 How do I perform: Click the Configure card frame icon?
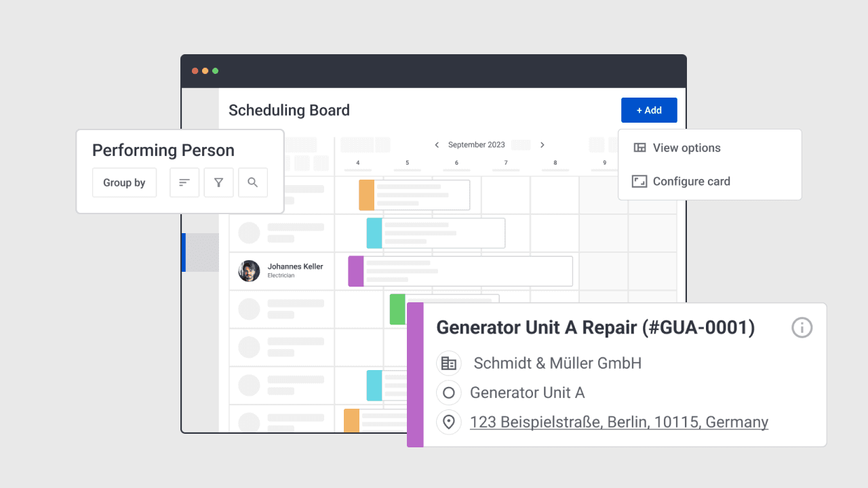coord(639,181)
